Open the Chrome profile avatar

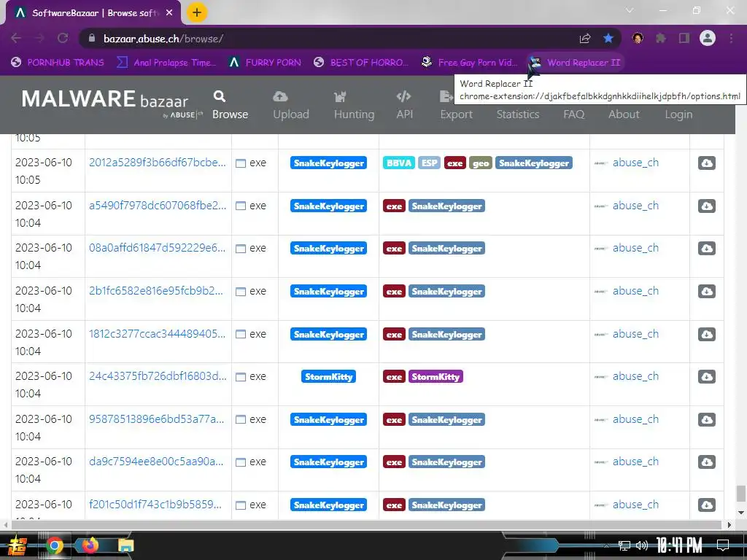708,38
